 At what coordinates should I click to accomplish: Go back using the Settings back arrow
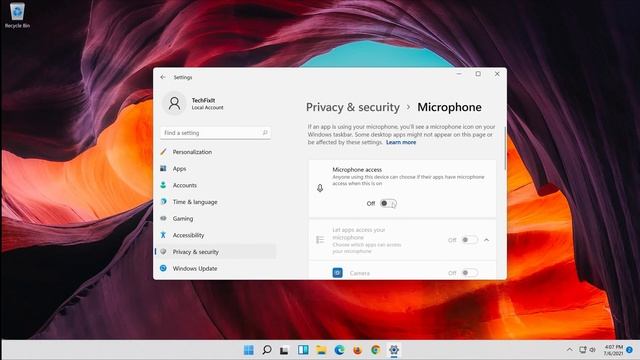(x=163, y=77)
